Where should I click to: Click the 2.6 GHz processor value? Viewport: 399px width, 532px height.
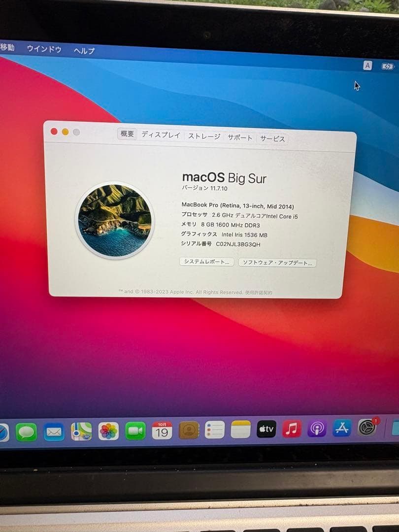point(255,215)
